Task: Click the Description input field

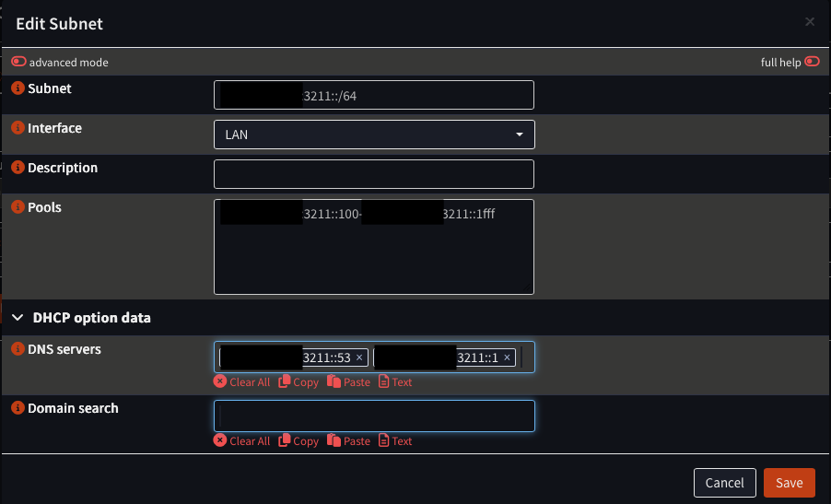Action: tap(374, 174)
